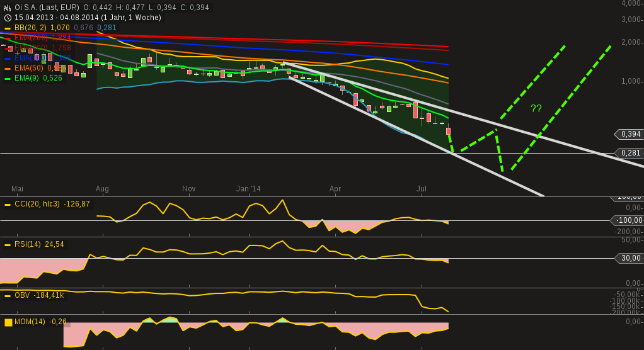Click the orange EMA(50) legend line marker
644x350 pixels.
click(8, 69)
